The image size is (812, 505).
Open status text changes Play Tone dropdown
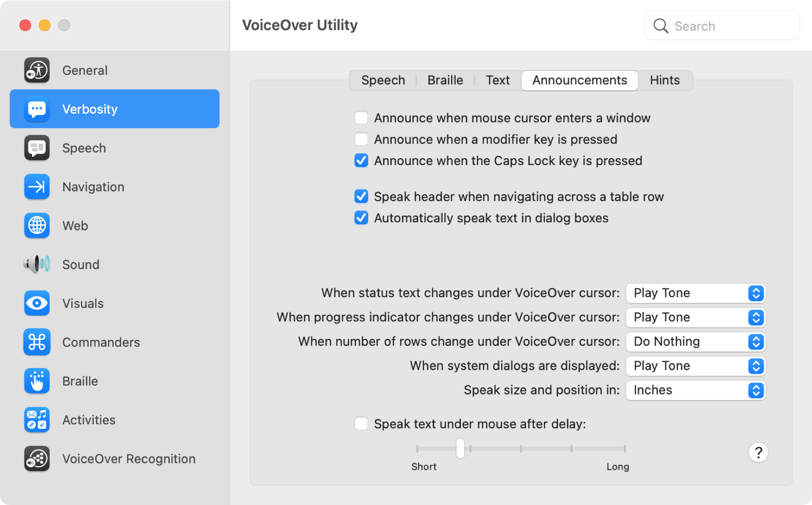pyautogui.click(x=696, y=293)
